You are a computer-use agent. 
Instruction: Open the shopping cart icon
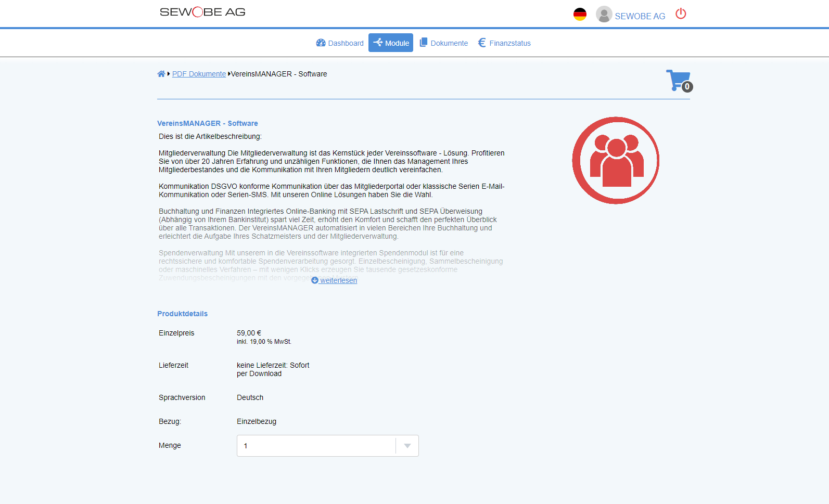tap(679, 81)
